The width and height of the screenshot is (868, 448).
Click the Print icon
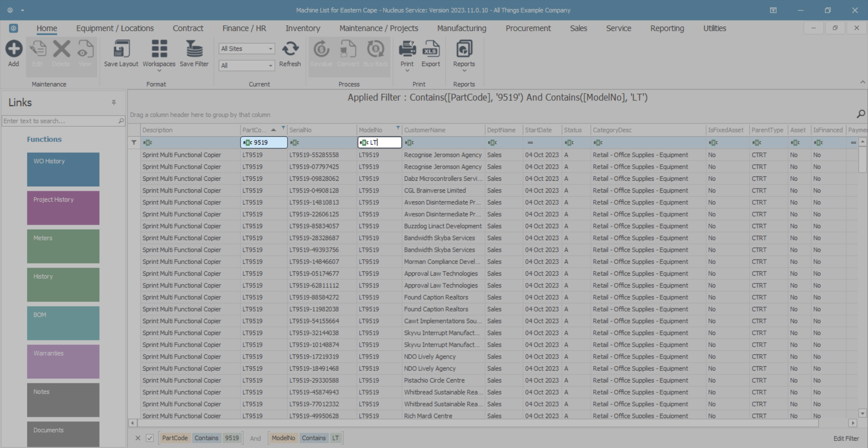pyautogui.click(x=407, y=49)
